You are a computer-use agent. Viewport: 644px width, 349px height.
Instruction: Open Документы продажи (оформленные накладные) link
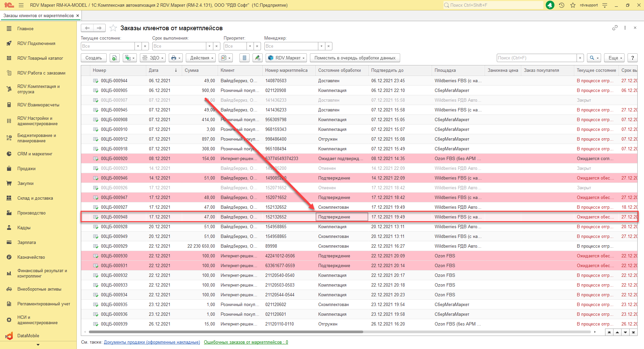pyautogui.click(x=152, y=342)
